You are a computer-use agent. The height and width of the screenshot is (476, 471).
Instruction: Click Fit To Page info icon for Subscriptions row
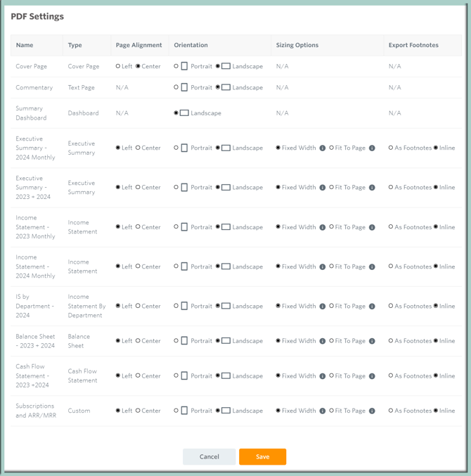[x=372, y=411]
